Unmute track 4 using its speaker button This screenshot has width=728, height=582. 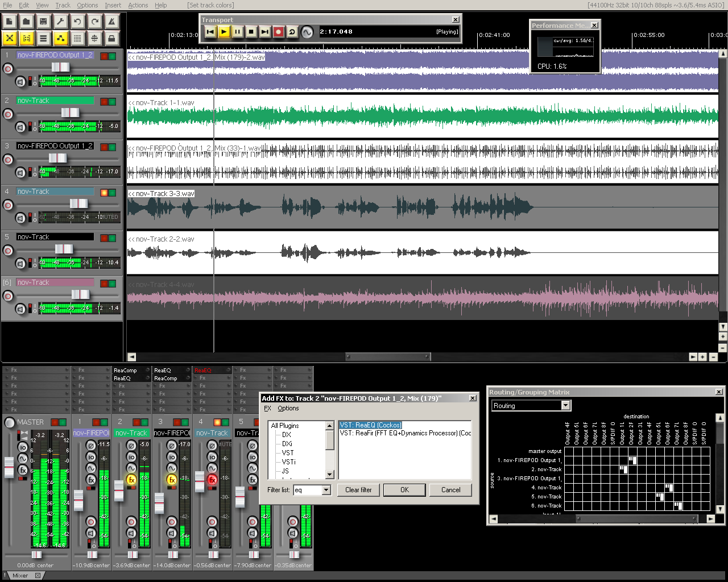20,218
